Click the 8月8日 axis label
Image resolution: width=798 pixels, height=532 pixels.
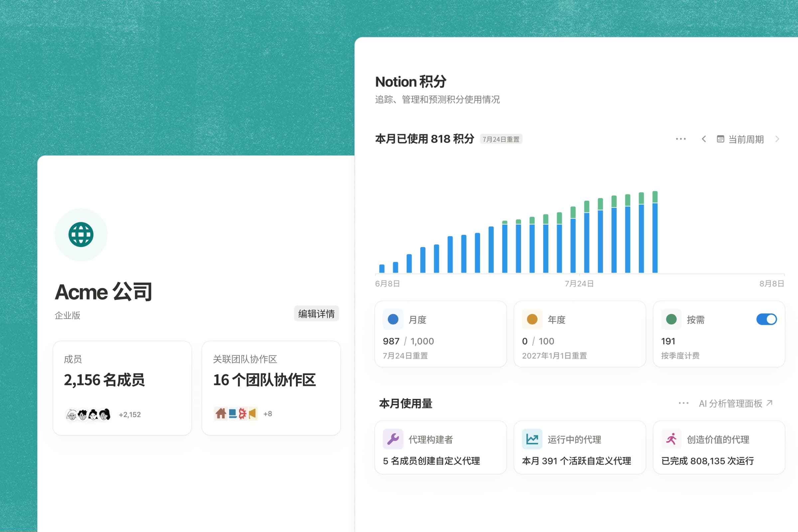click(x=771, y=284)
